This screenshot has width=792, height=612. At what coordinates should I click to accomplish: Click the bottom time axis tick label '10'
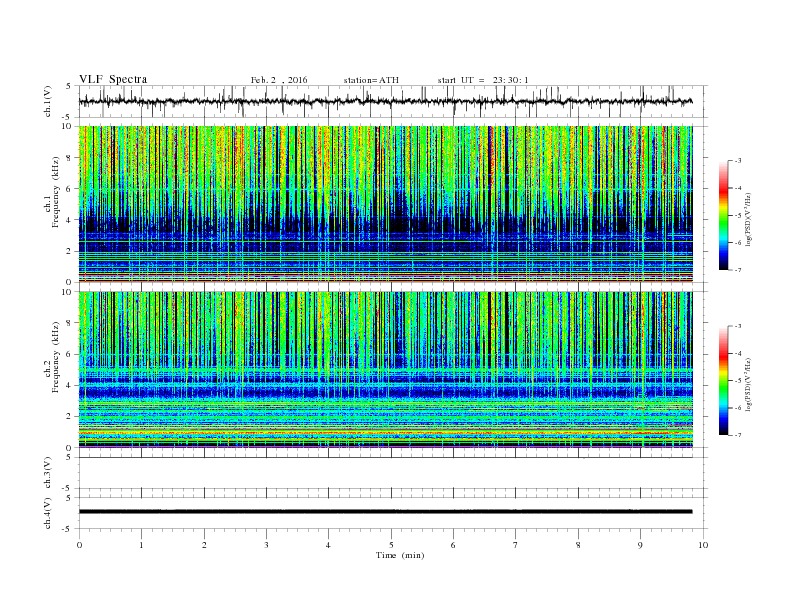point(703,545)
